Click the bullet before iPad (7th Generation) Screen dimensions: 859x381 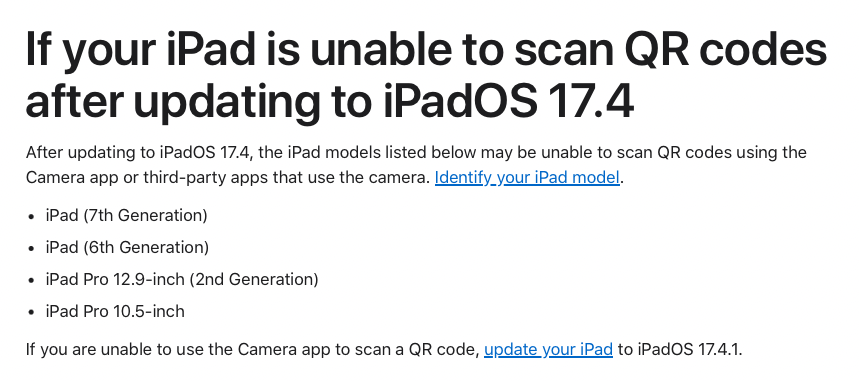pos(31,217)
